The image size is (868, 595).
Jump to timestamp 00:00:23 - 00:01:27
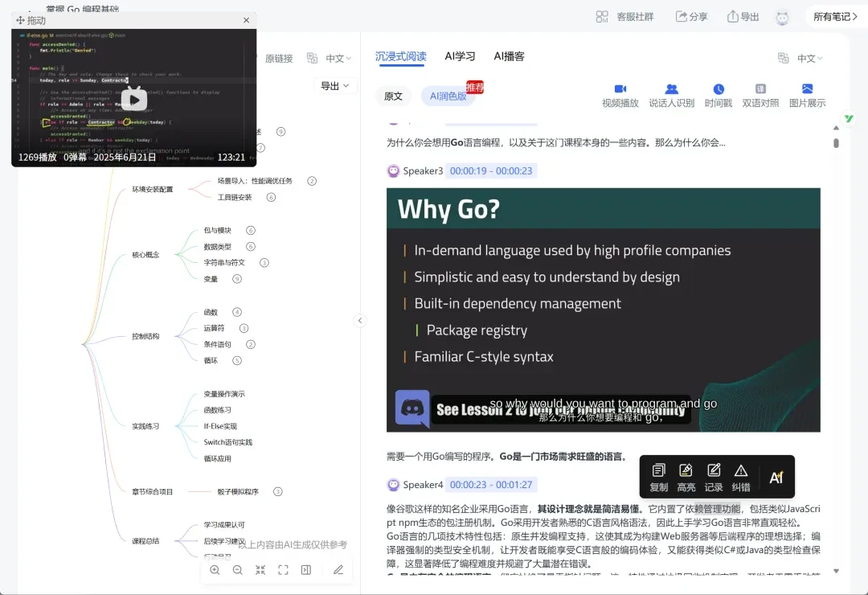coord(491,485)
